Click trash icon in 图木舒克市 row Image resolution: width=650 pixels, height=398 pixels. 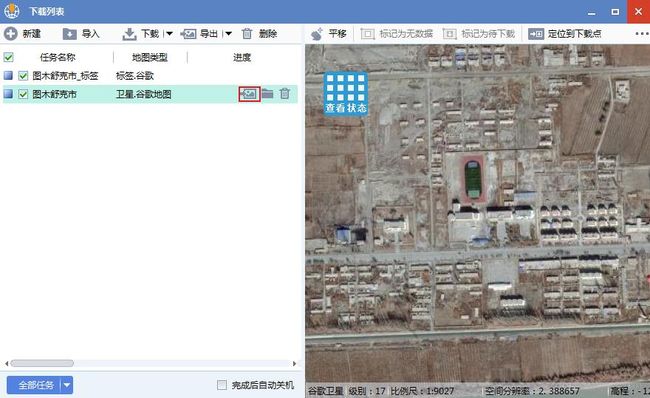tap(285, 94)
